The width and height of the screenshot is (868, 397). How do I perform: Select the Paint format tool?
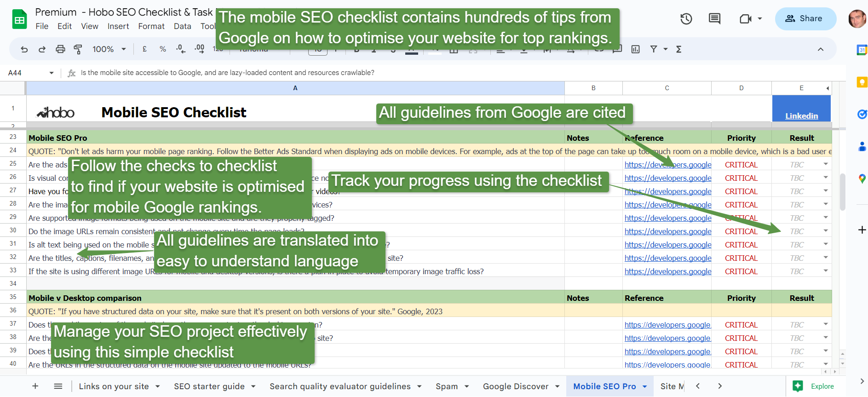pyautogui.click(x=78, y=49)
